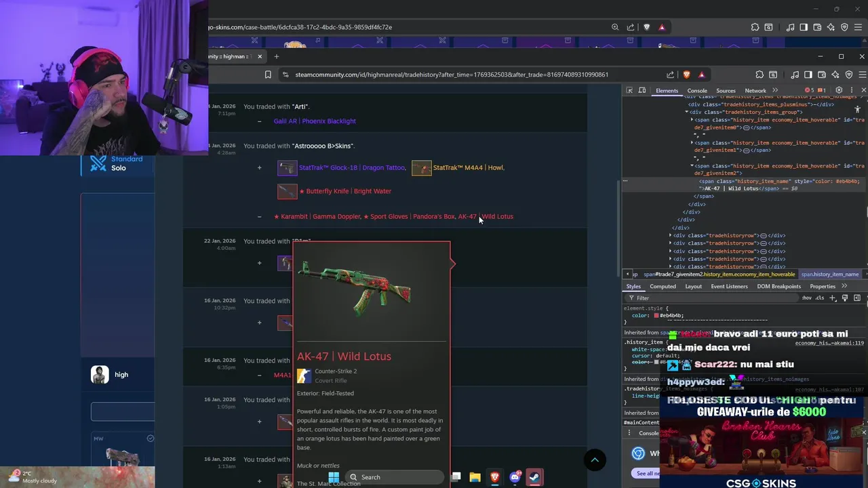
Task: Collapse the tradehistory_items_group div
Action: [686, 112]
